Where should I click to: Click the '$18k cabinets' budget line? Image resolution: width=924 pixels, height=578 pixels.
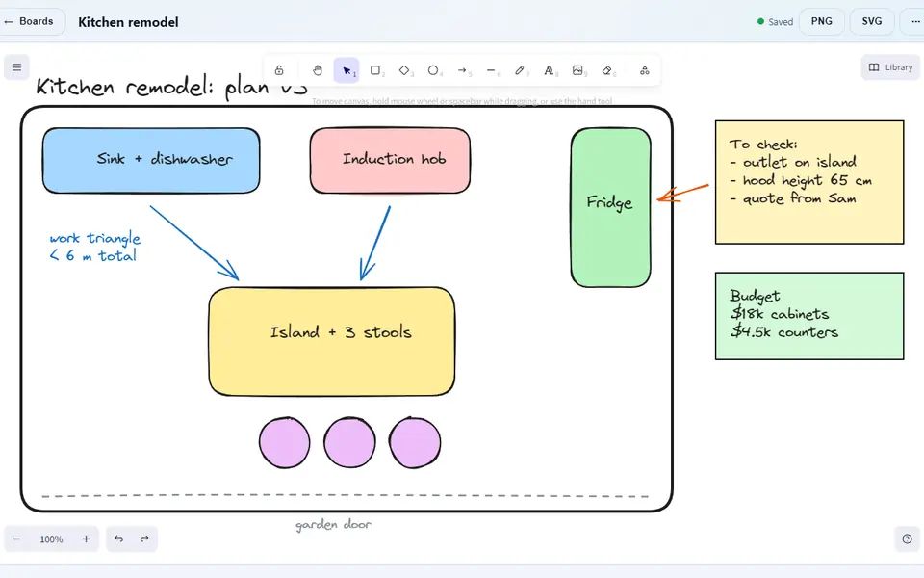pyautogui.click(x=779, y=314)
